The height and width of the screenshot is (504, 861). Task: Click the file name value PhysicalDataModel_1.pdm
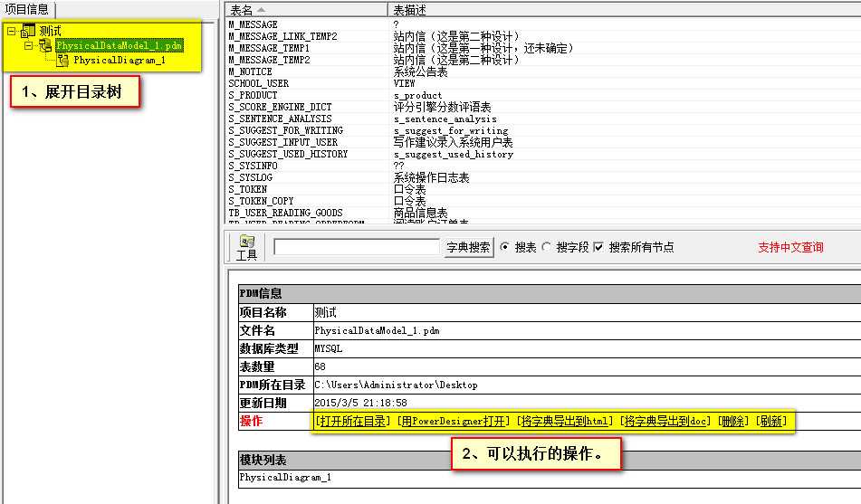[x=377, y=330]
